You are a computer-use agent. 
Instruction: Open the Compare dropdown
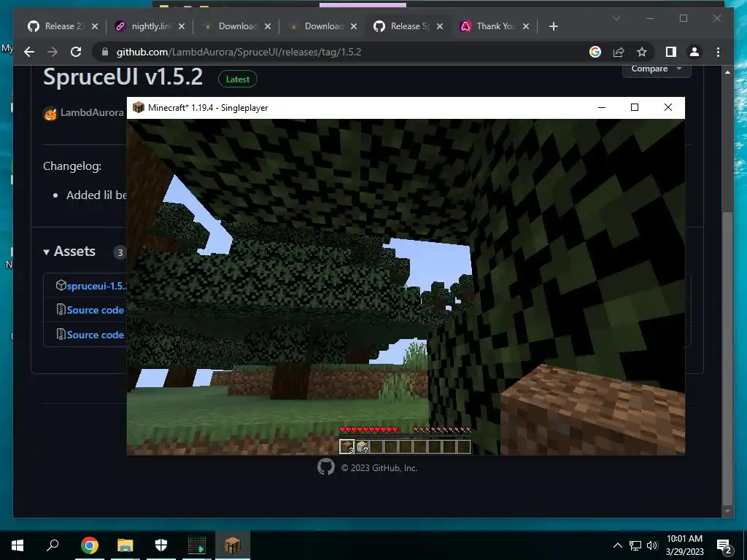pyautogui.click(x=657, y=69)
